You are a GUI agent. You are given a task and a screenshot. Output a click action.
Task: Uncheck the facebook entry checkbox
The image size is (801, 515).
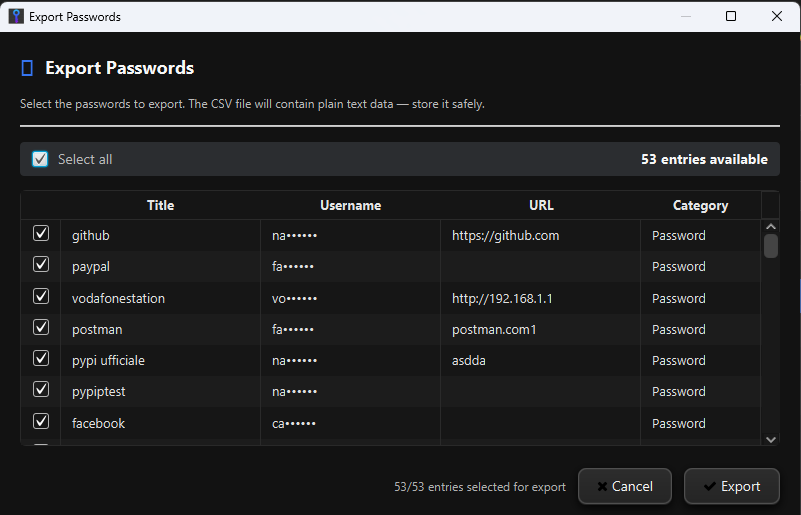41,422
